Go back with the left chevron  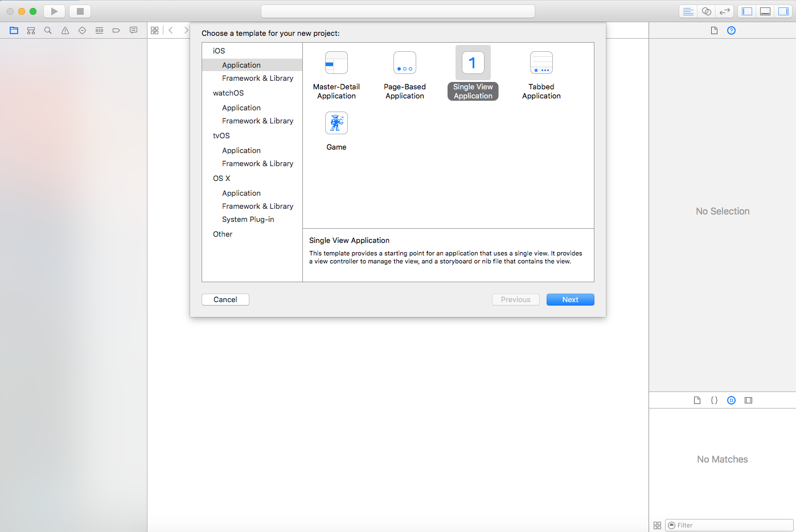point(170,30)
